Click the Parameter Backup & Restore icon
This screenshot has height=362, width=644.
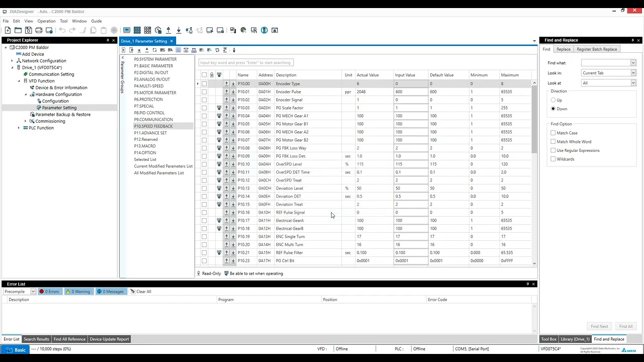click(32, 114)
